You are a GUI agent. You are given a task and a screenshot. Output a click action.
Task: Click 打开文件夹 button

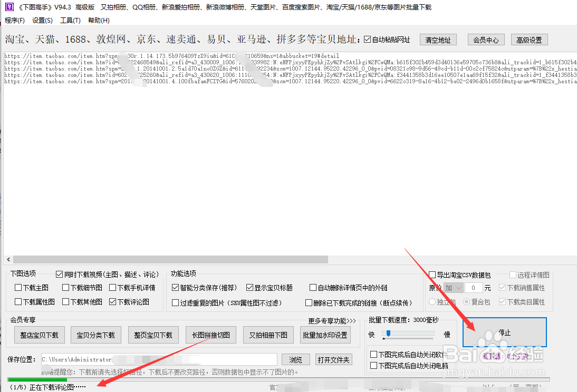click(333, 360)
